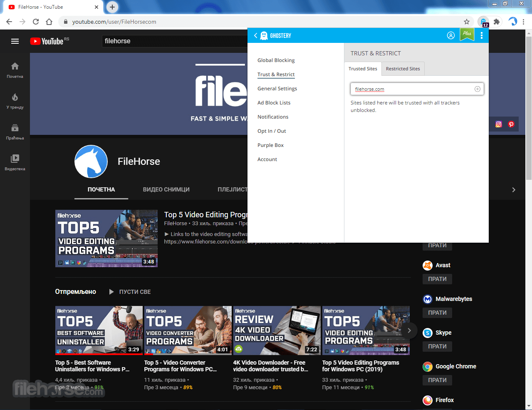The height and width of the screenshot is (410, 532).
Task: Click the Skype channel icon
Action: [428, 333]
